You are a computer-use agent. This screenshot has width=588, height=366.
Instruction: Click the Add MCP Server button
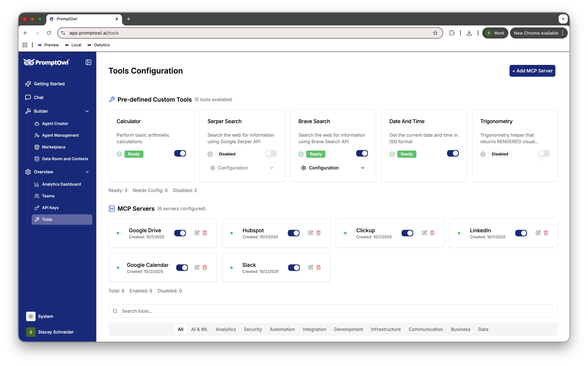[x=532, y=71]
